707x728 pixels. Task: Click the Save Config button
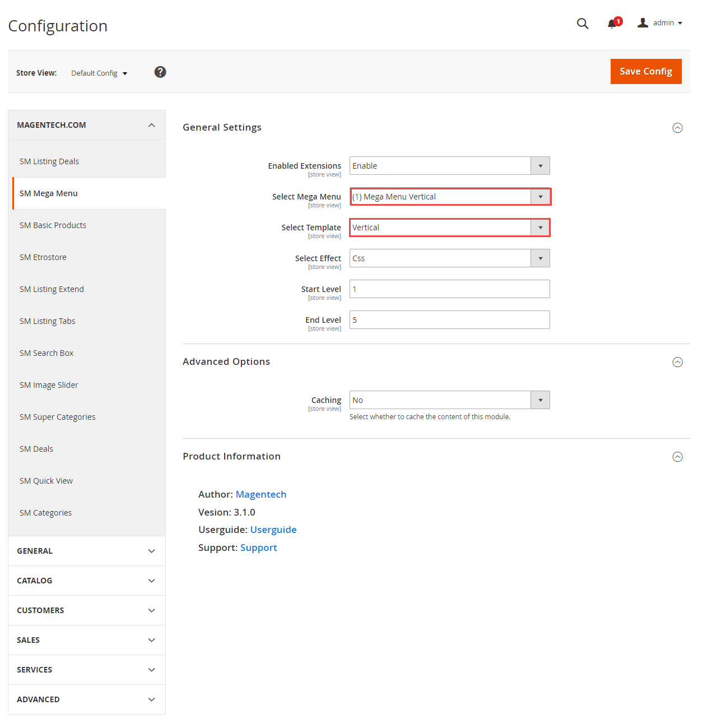pos(646,71)
